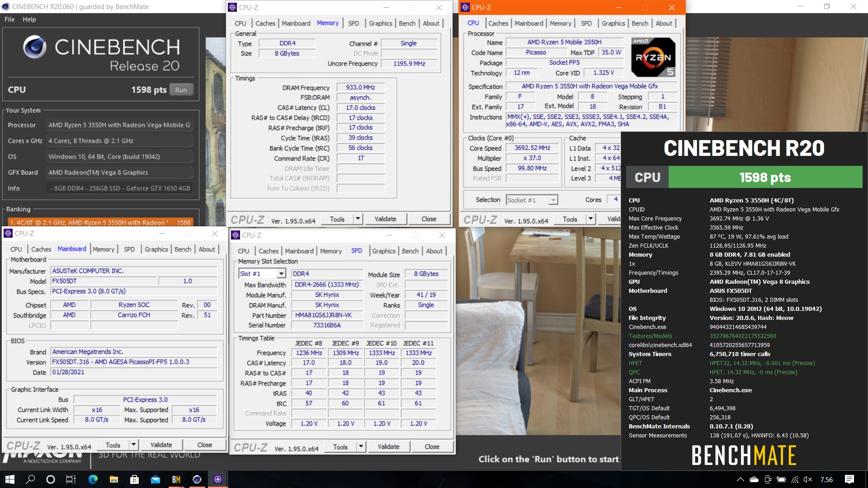Click Cinebench Info field with 8GB DDR4
Screen dimensions: 868x488
[x=119, y=188]
